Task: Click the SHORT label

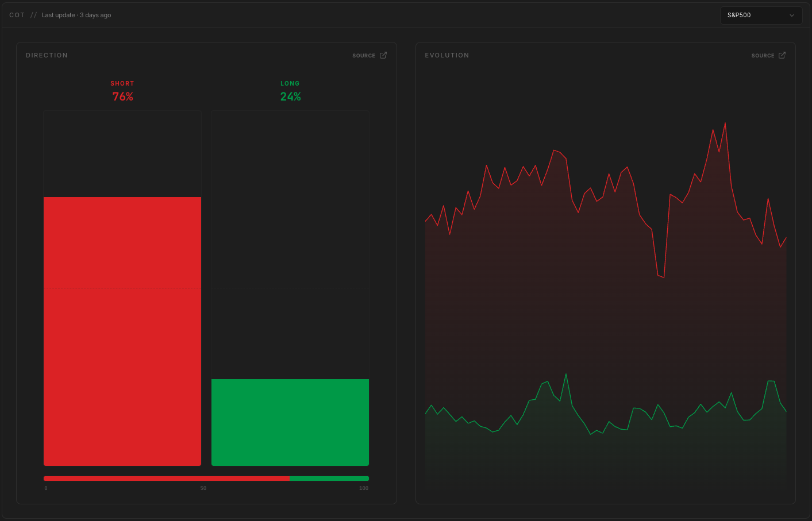Action: pyautogui.click(x=122, y=84)
